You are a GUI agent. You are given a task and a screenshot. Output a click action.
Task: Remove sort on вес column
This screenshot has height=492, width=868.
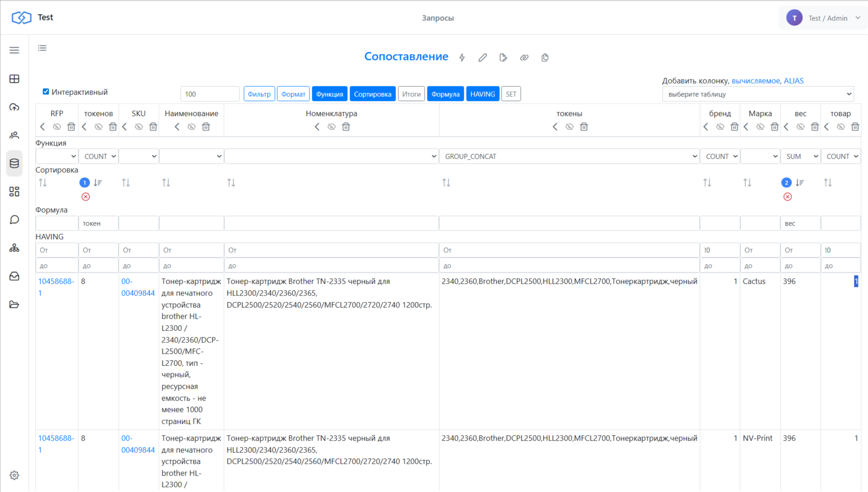point(787,197)
